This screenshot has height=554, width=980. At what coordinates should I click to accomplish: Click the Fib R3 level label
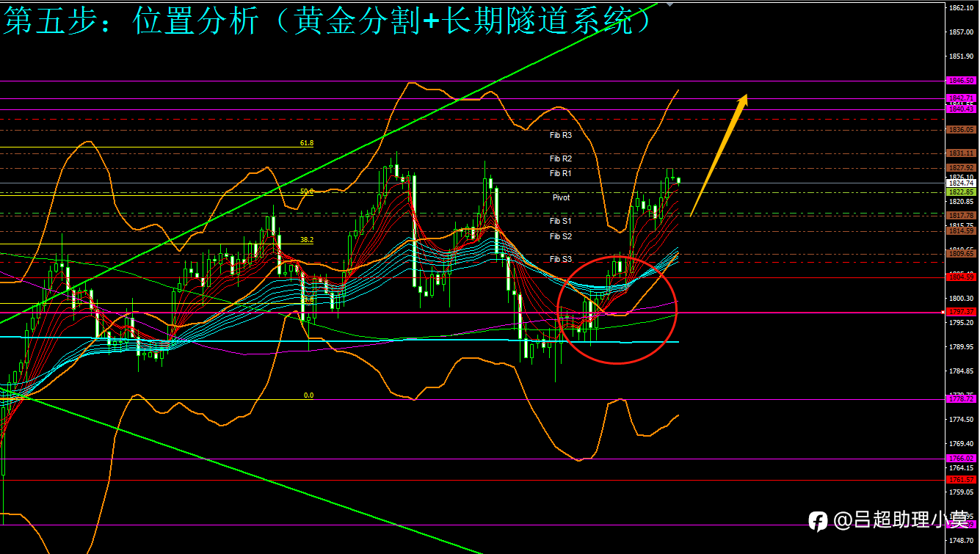(x=561, y=135)
